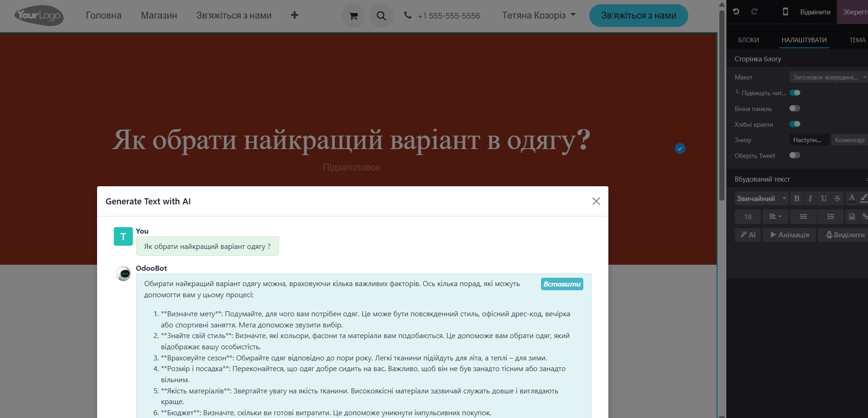This screenshot has width=868, height=418.
Task: Toggle the Бічна панель switch
Action: 795,109
